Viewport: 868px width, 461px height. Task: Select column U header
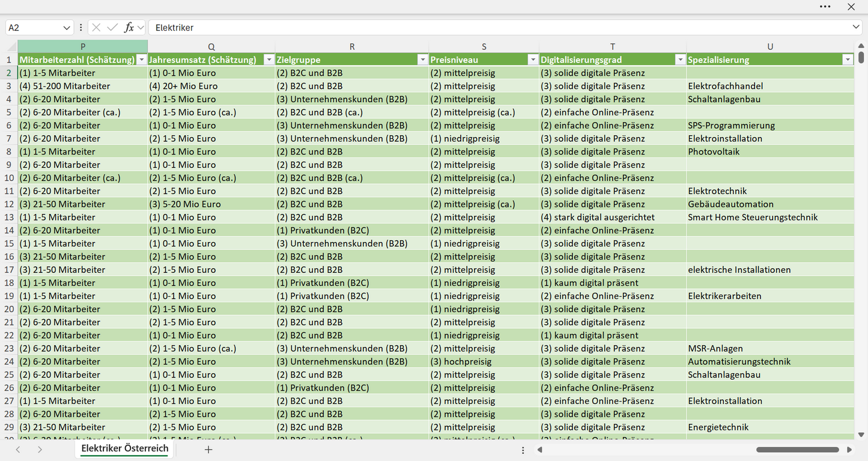click(x=770, y=47)
